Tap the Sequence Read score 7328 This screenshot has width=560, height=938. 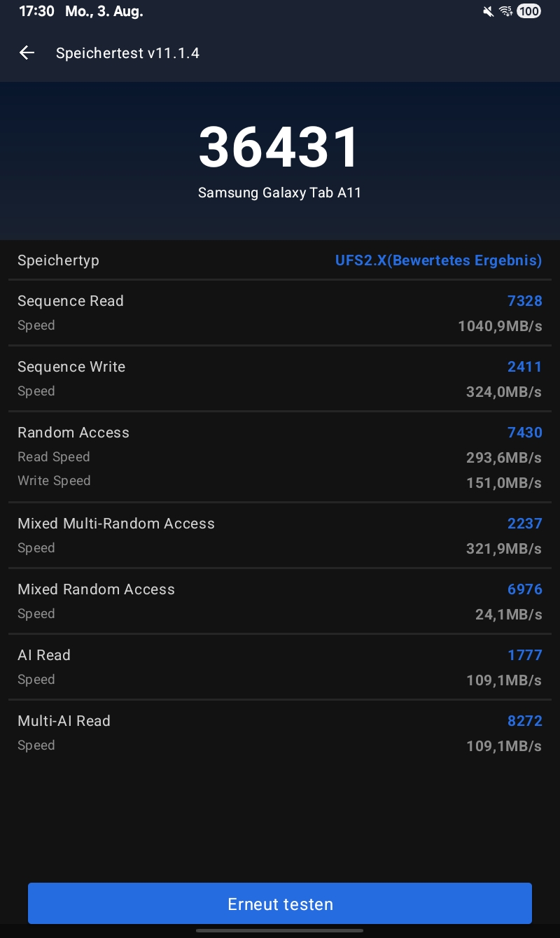525,301
